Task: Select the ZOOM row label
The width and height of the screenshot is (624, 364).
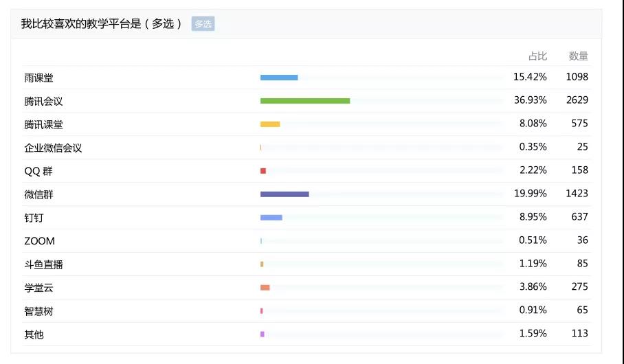Action: tap(39, 241)
